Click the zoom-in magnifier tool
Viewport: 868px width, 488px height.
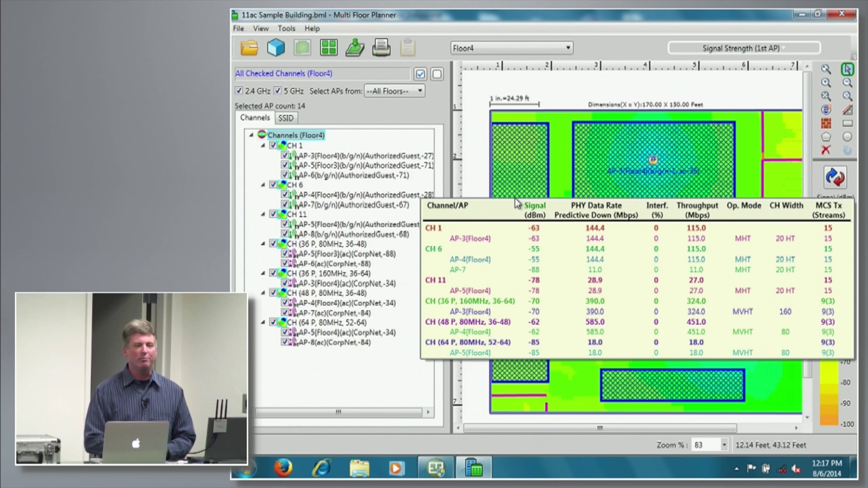click(826, 83)
